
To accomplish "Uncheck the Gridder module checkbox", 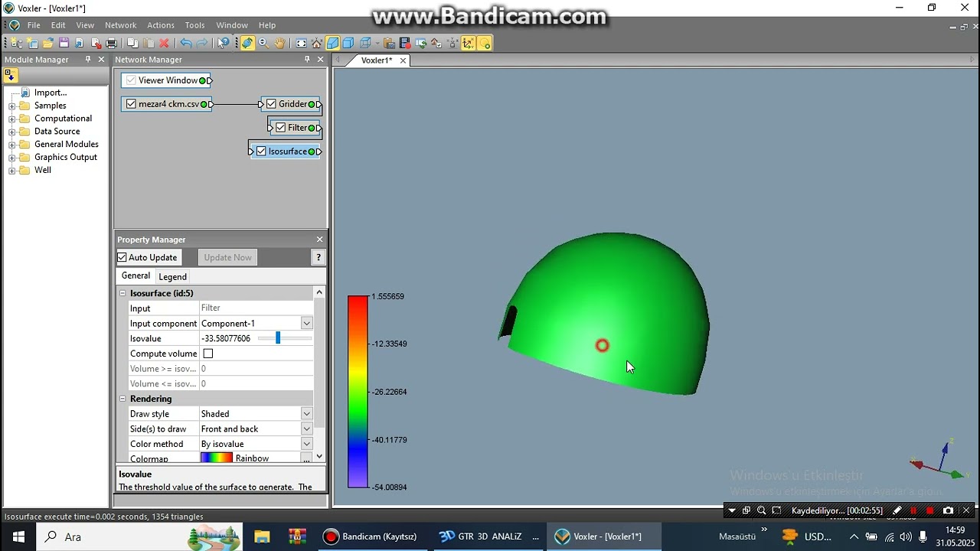I will [271, 104].
